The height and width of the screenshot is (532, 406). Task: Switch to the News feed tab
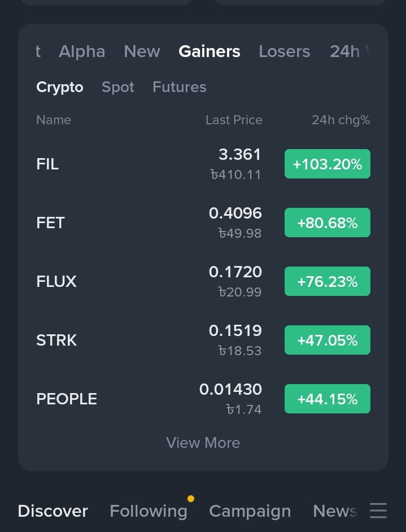tap(335, 511)
